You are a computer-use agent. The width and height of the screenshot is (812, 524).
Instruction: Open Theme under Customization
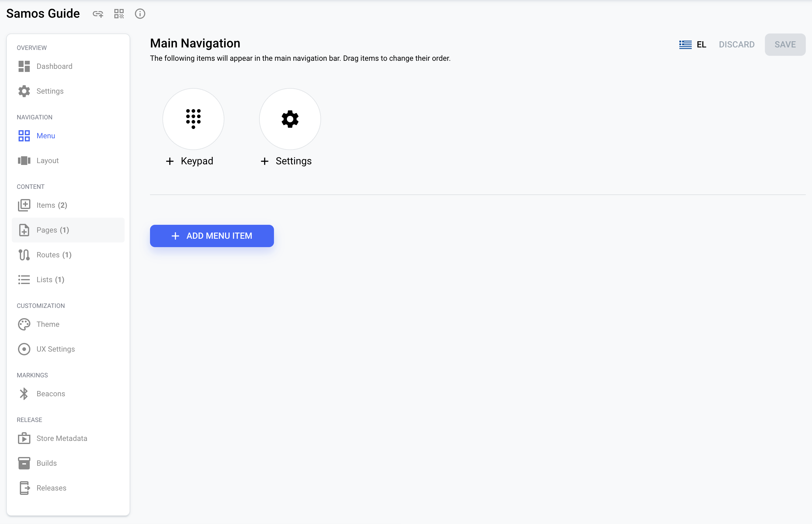pos(48,324)
